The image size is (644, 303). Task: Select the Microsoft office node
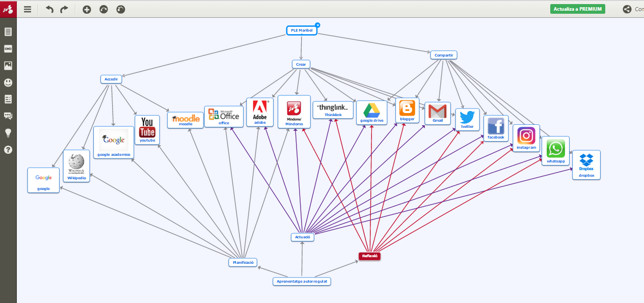224,117
